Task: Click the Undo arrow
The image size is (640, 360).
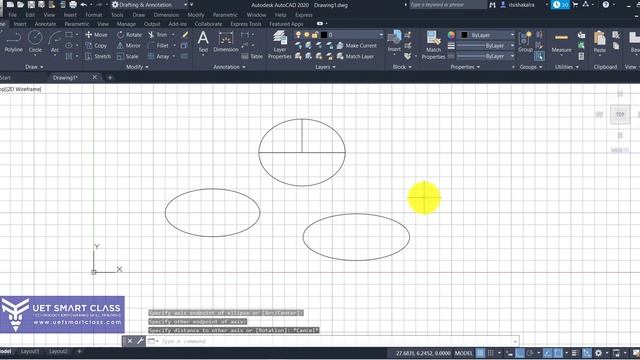Action: click(x=84, y=4)
